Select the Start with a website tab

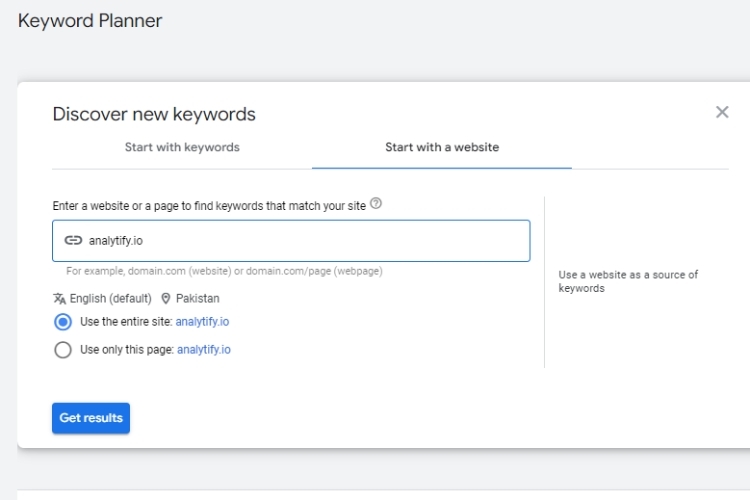click(442, 147)
